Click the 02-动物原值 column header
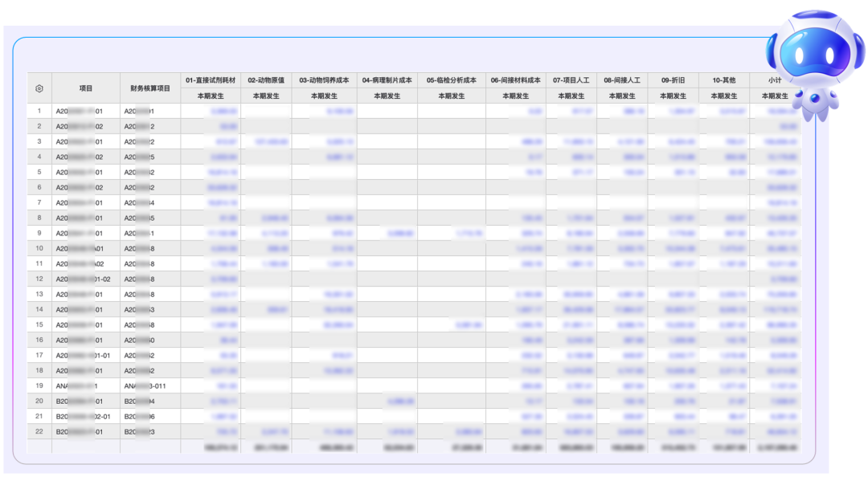This screenshot has height=477, width=868. pyautogui.click(x=265, y=80)
